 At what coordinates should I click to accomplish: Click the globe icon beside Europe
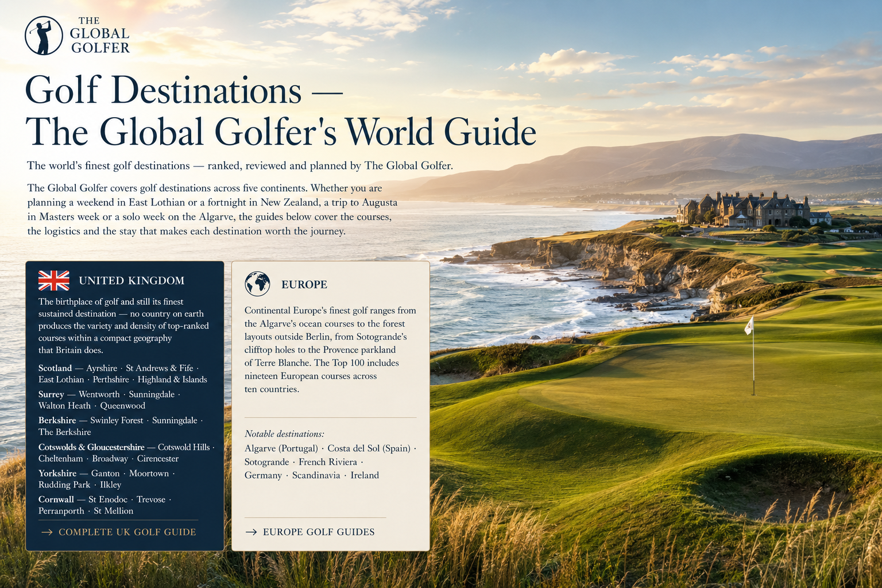(x=257, y=284)
